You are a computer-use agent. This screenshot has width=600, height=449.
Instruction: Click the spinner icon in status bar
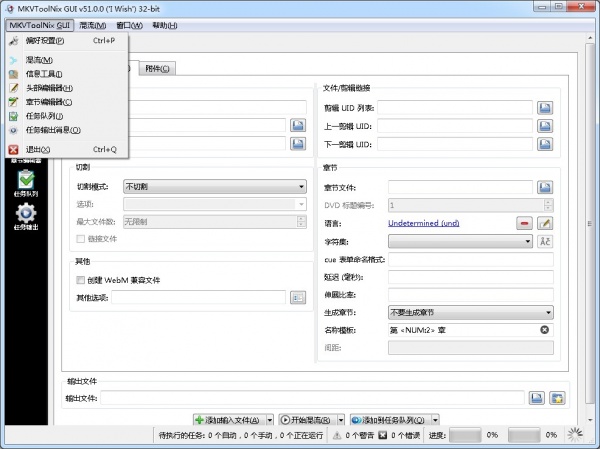[575, 435]
